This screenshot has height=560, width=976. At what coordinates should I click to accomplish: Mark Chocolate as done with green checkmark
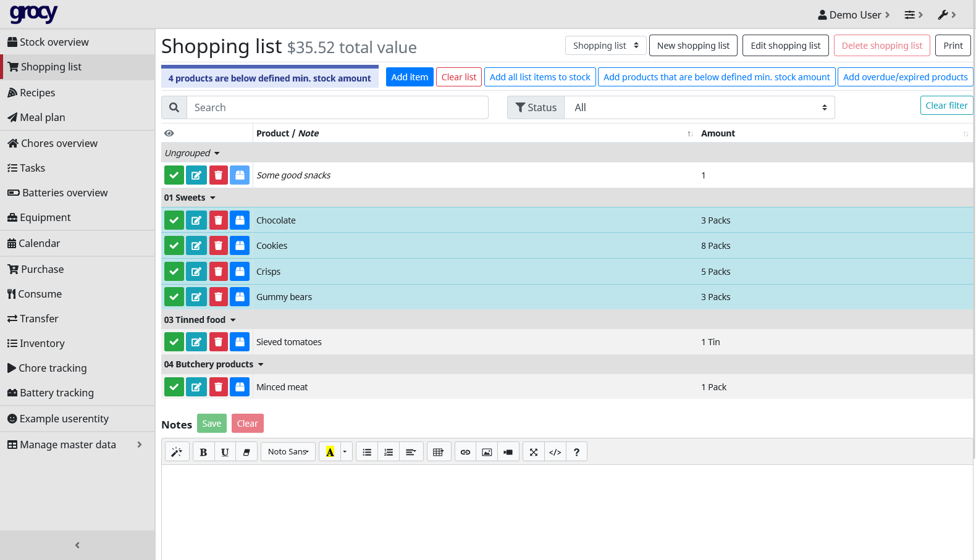[174, 220]
